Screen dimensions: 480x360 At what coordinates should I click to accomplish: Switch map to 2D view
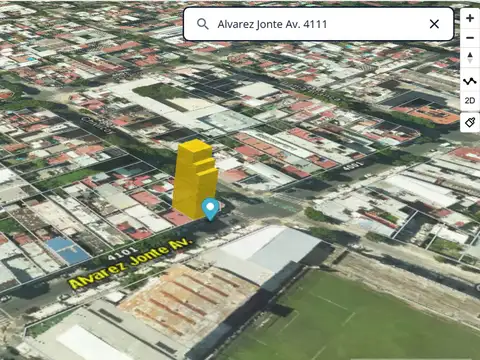coord(470,100)
